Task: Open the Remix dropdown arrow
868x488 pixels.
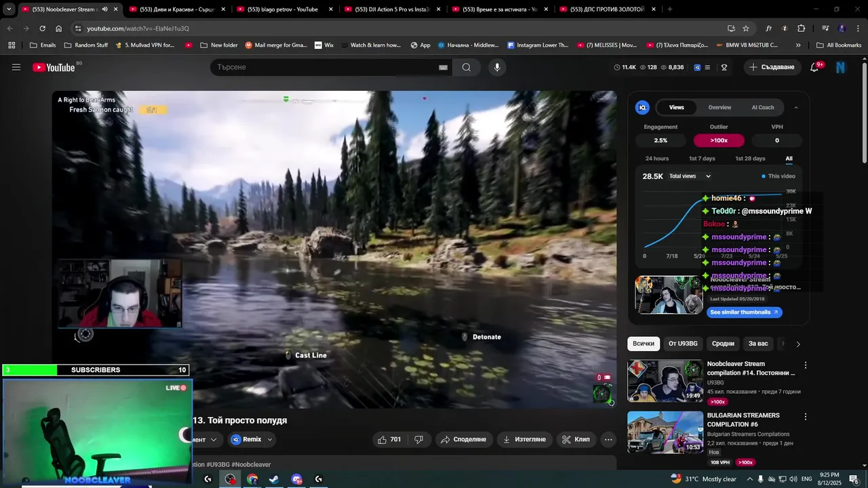Action: [x=270, y=439]
